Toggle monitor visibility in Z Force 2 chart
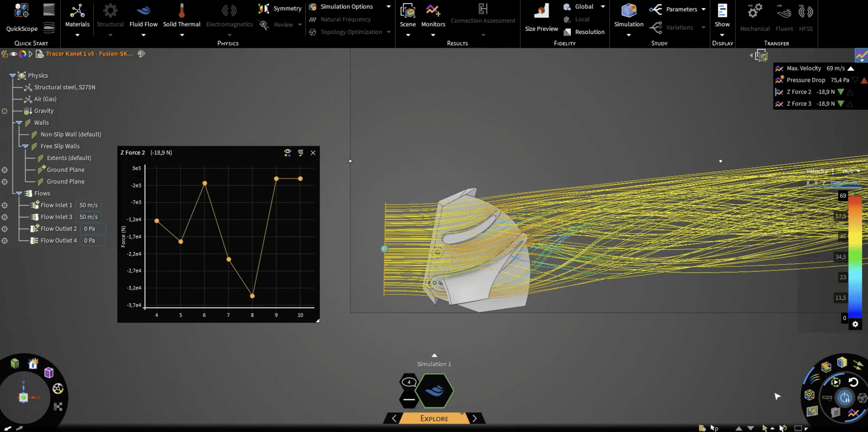 tap(287, 153)
